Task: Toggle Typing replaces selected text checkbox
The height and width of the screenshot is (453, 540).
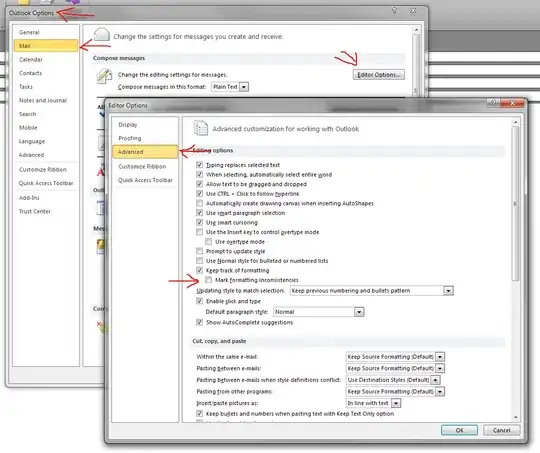Action: point(199,165)
